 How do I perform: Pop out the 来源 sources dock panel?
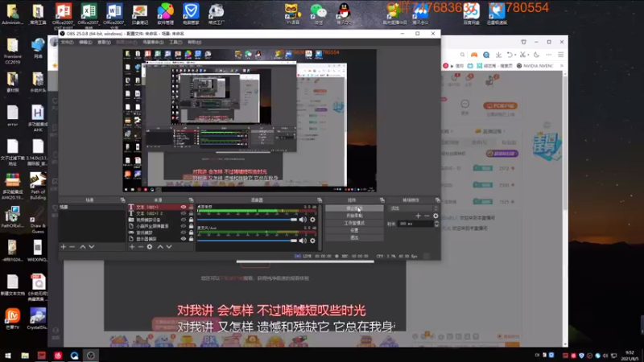click(191, 200)
